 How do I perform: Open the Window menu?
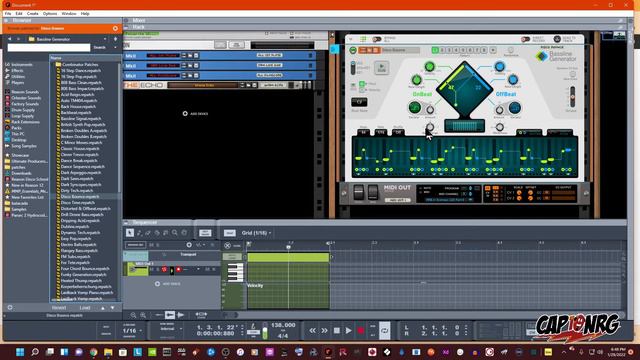[x=69, y=13]
